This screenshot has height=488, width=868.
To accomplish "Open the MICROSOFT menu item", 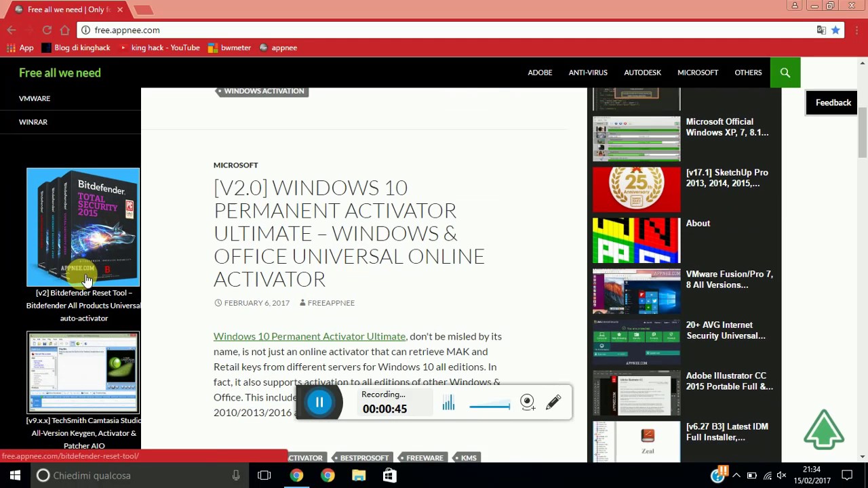I will [698, 73].
